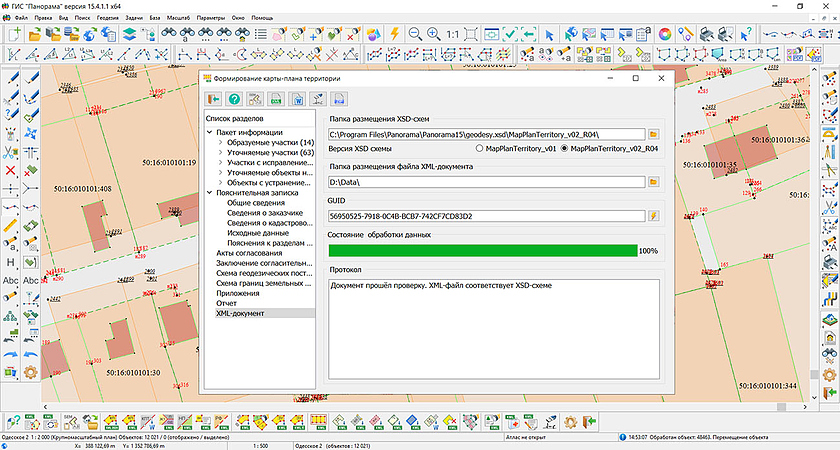Click the GUID input field
This screenshot has width=840, height=450.
(x=486, y=215)
